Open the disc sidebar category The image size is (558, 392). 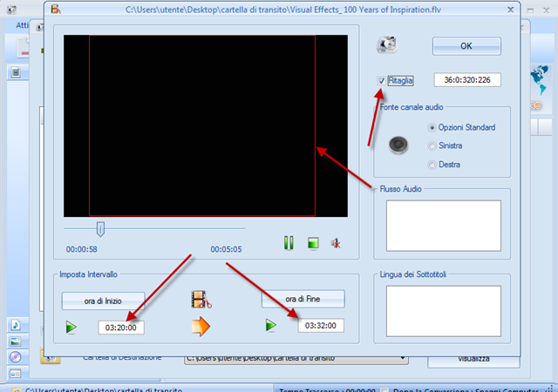16,357
